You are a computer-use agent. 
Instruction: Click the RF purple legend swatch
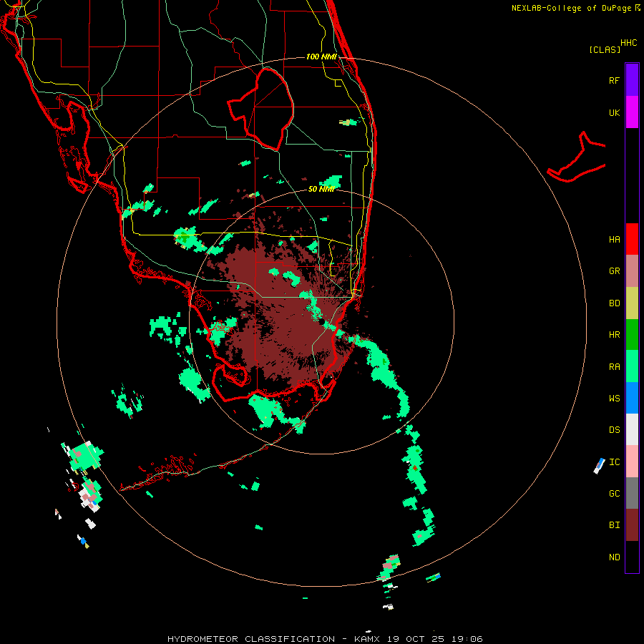[632, 80]
